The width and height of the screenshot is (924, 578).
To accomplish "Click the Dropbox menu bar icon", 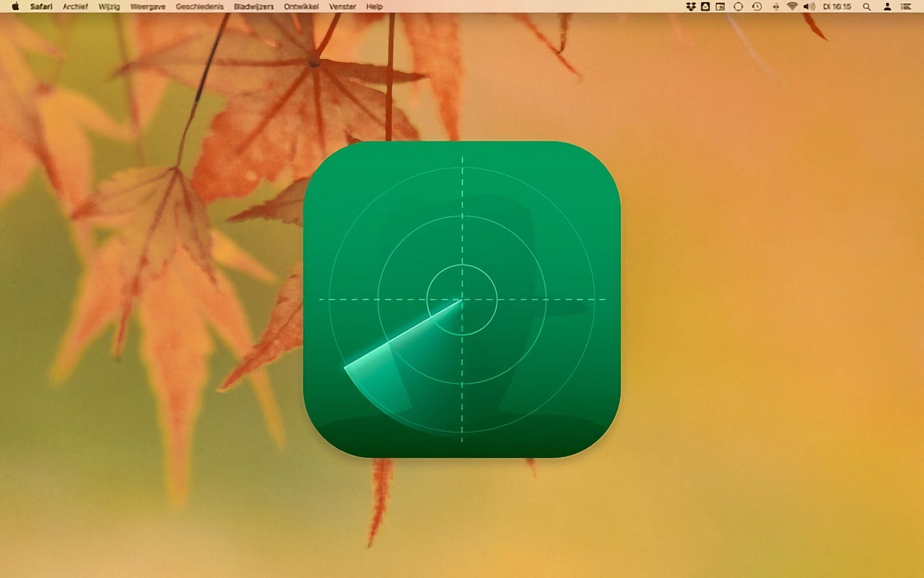I will pyautogui.click(x=691, y=6).
